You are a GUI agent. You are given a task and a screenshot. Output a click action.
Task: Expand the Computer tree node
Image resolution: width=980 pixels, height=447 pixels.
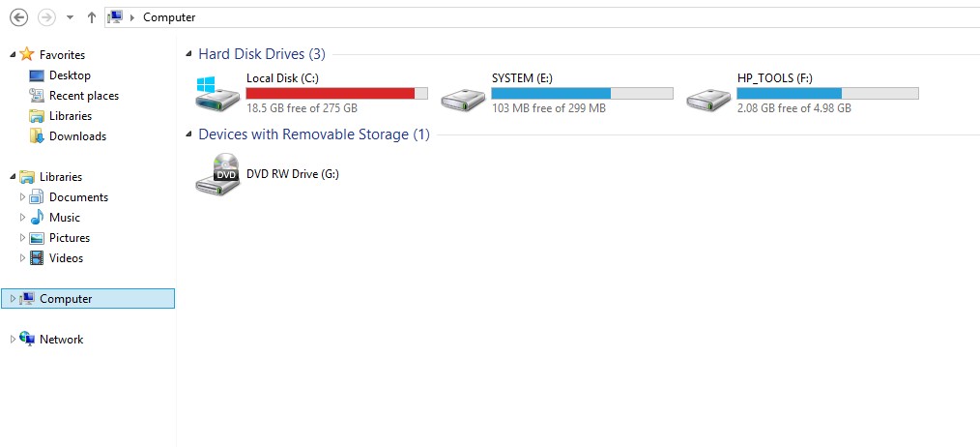pyautogui.click(x=13, y=299)
